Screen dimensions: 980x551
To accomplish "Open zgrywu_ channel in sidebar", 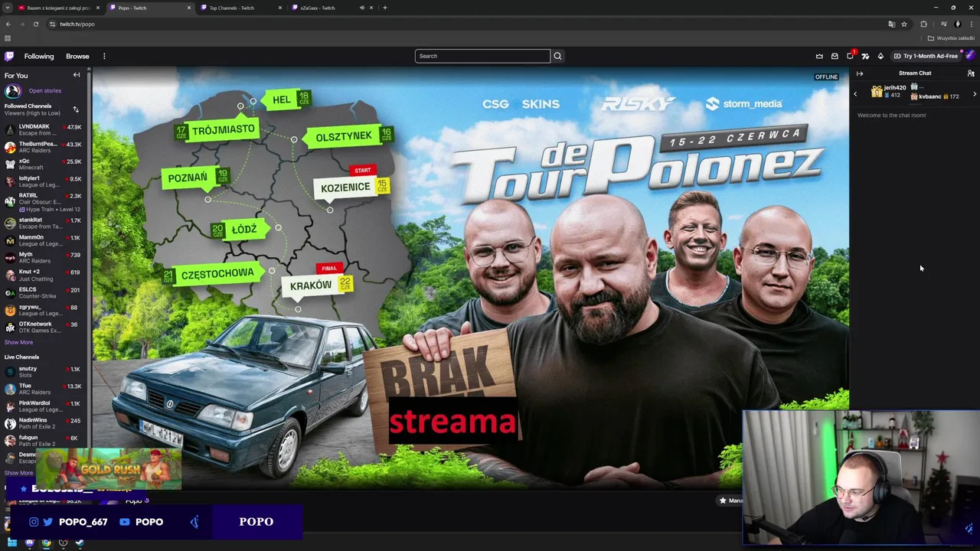I will [44, 310].
